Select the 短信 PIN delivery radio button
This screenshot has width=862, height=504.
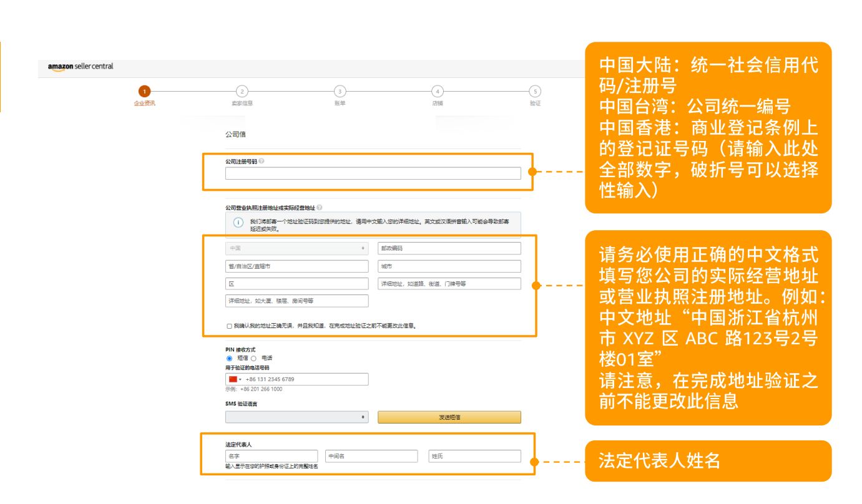229,358
